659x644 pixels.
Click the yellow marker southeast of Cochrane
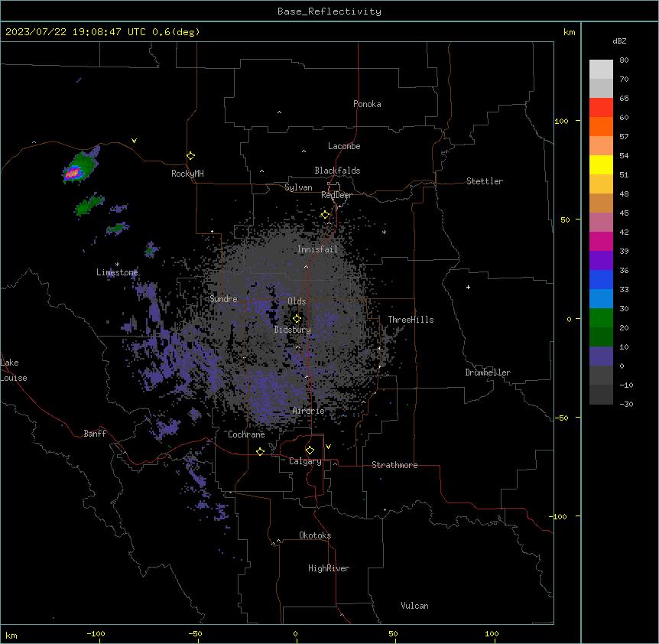pos(260,451)
